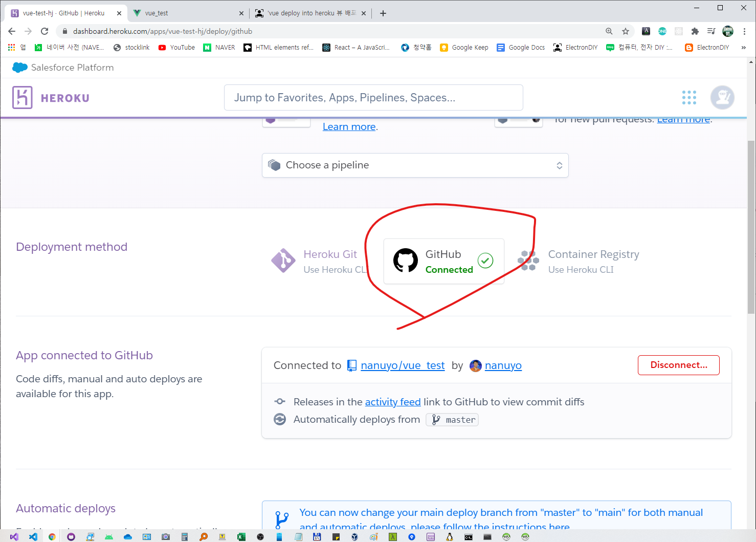Open the Command Prompt taskbar icon
756x542 pixels.
(x=469, y=537)
